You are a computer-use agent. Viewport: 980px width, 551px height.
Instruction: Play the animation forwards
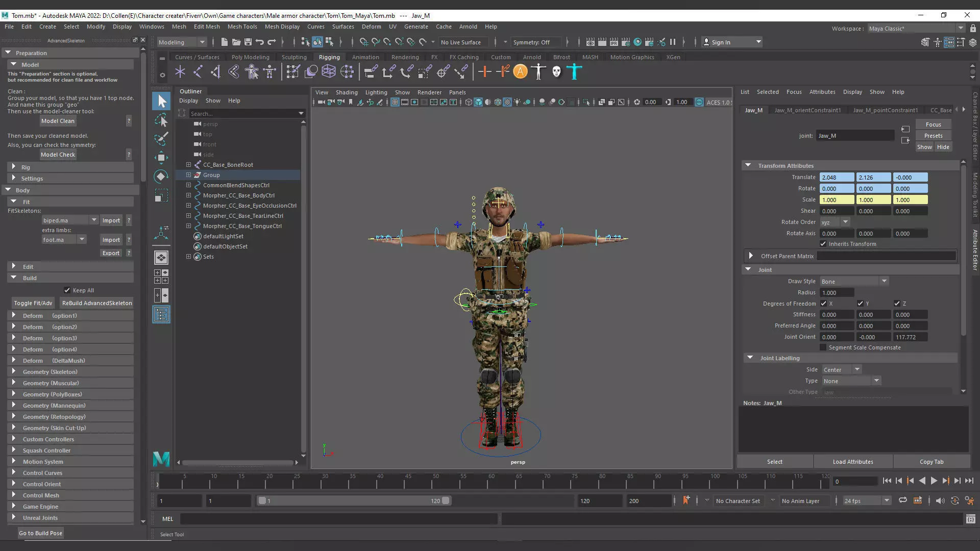tap(934, 481)
